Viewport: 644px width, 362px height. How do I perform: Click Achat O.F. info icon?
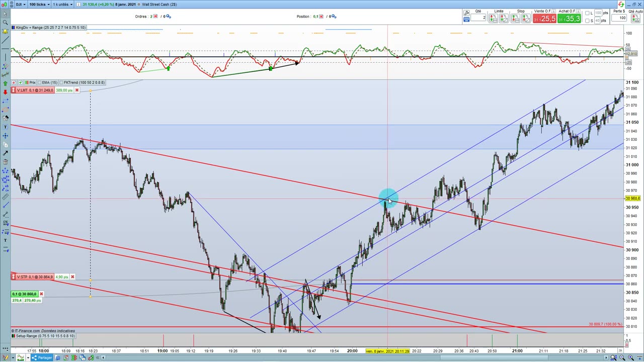[578, 11]
